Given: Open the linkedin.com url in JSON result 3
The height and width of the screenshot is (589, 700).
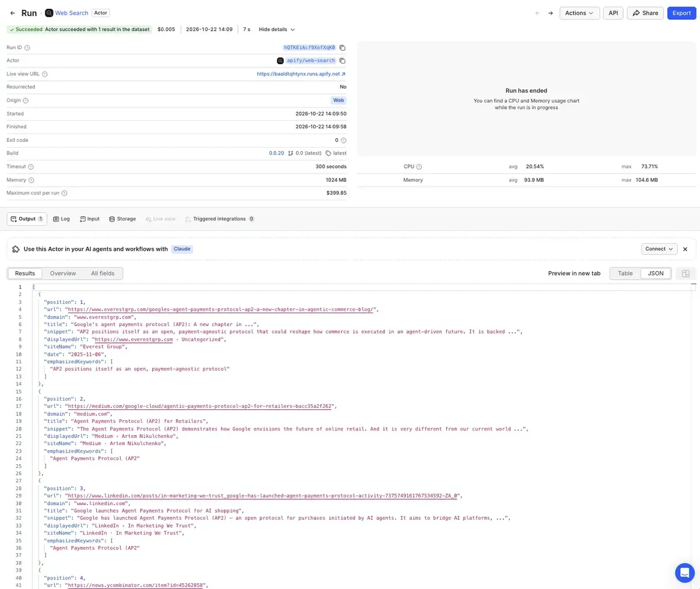Looking at the screenshot, I should [x=262, y=496].
